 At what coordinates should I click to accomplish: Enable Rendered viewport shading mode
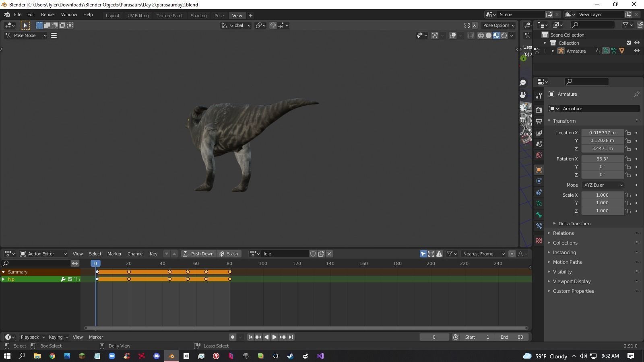point(504,35)
